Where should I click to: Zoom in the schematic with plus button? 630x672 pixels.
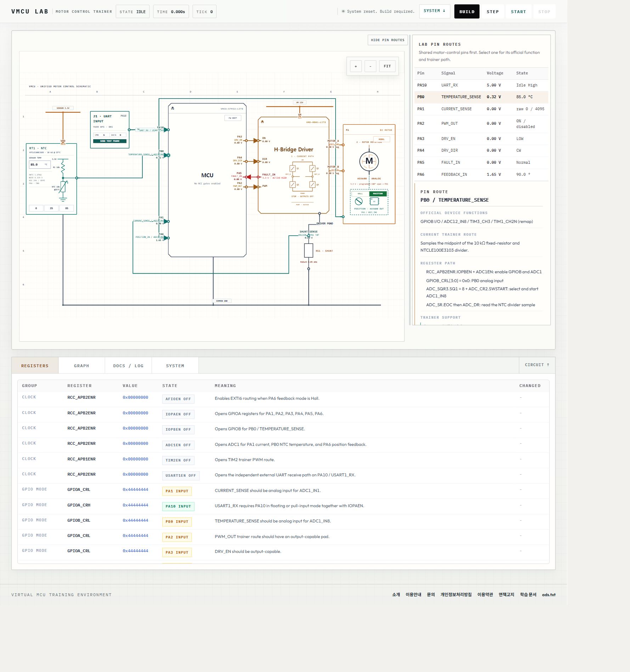pyautogui.click(x=356, y=66)
